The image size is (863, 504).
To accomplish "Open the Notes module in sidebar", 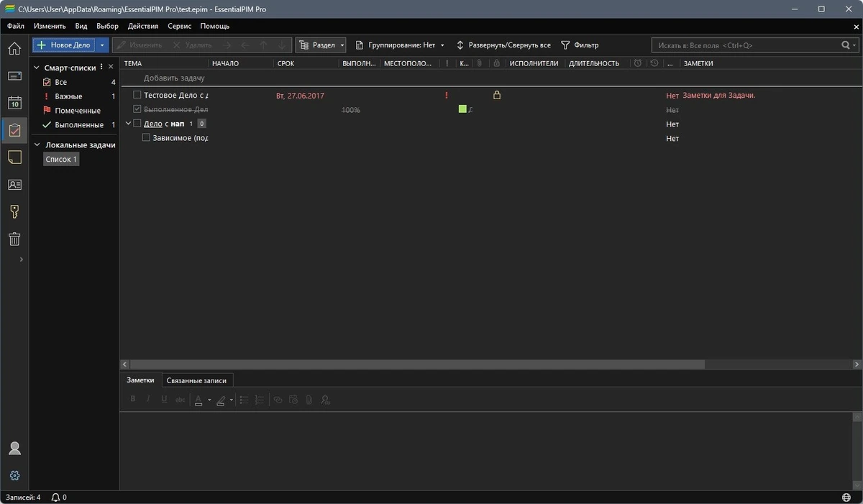I will tap(14, 157).
